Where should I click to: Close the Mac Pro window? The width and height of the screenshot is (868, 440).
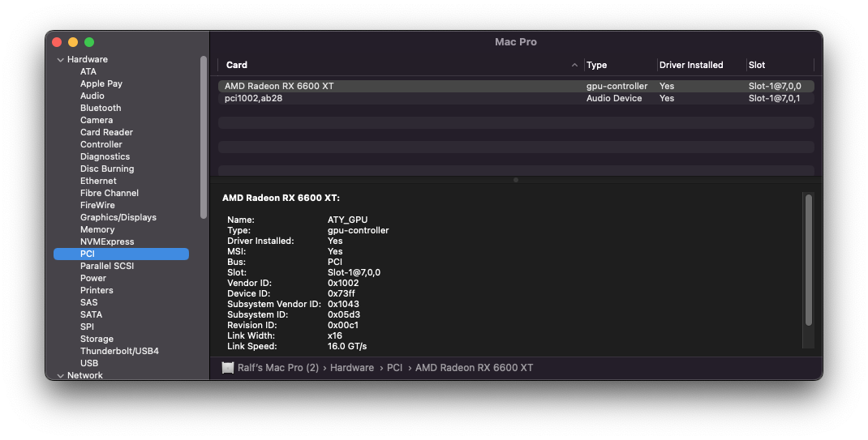tap(57, 42)
